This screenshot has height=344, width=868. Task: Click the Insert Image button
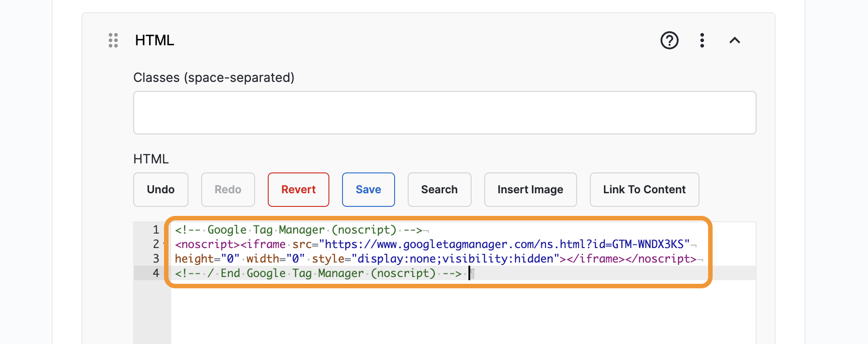(530, 190)
